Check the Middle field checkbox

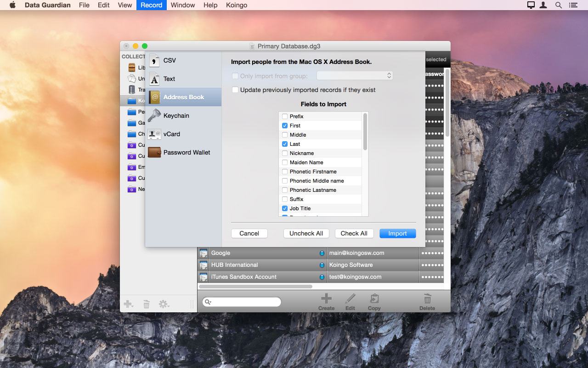pos(285,135)
